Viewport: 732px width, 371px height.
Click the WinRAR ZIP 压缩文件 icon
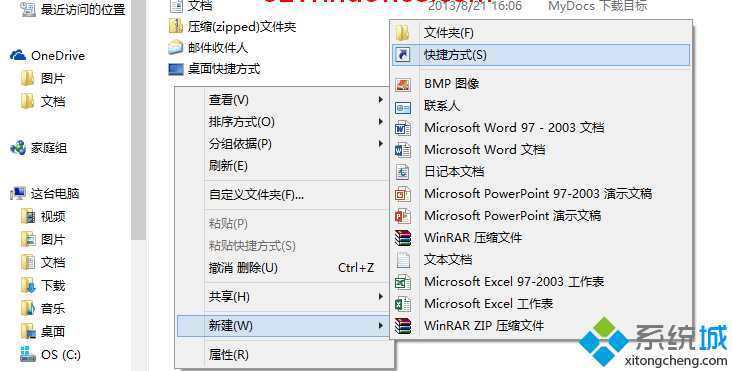tap(402, 326)
